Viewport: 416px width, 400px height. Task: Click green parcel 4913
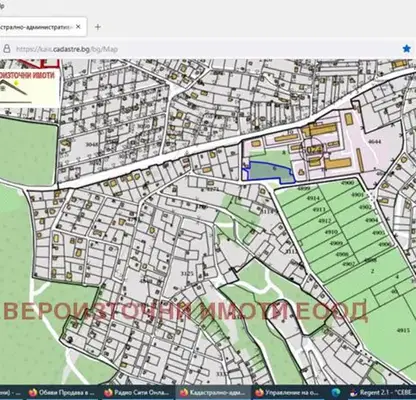(x=319, y=210)
